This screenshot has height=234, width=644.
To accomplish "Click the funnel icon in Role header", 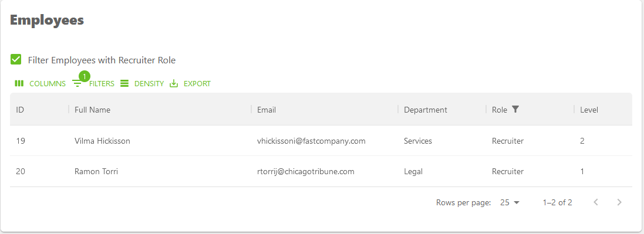I will click(x=515, y=109).
